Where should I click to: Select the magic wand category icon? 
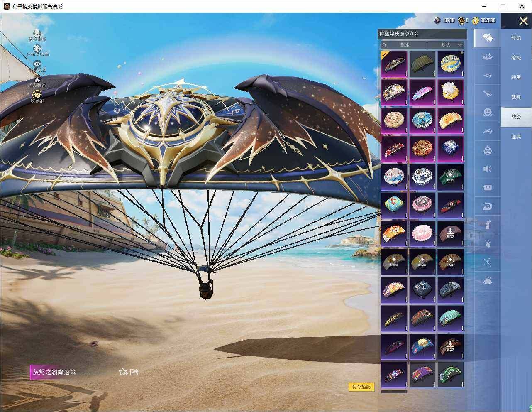(488, 262)
